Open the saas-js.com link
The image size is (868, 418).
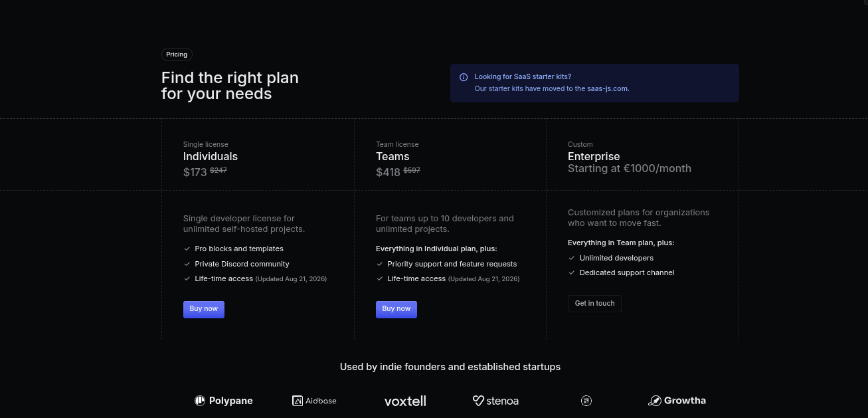[608, 88]
